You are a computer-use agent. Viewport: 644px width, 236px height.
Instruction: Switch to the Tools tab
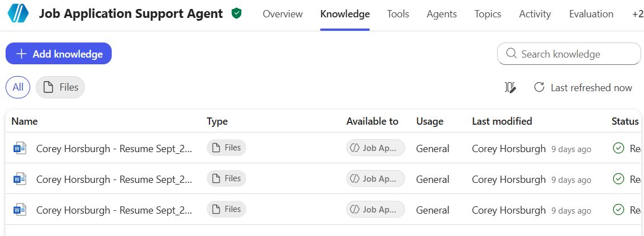pyautogui.click(x=398, y=14)
